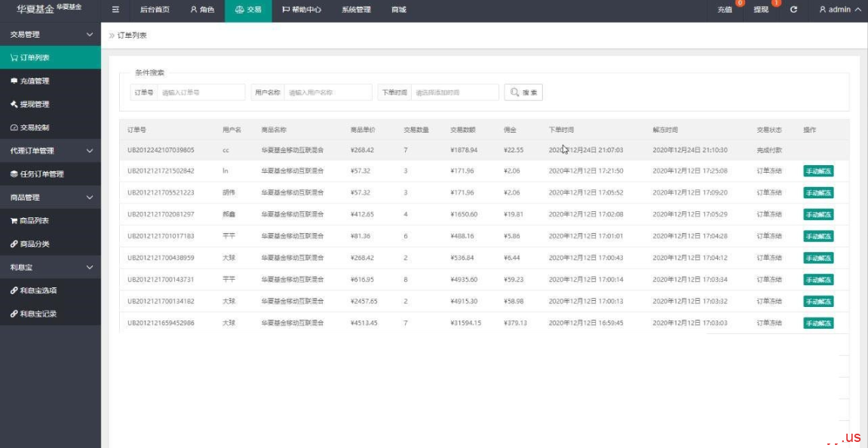Open 交易控制 trade control in sidebar
Screen dimensions: 868x448
(x=34, y=127)
